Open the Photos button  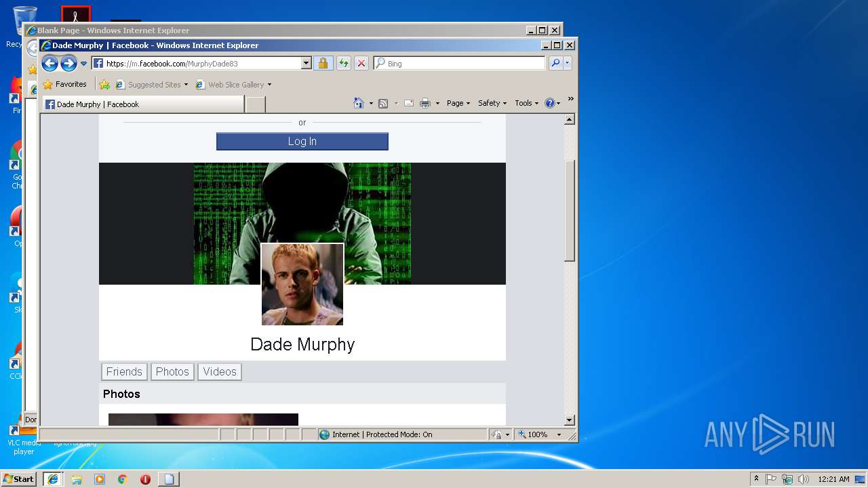pyautogui.click(x=172, y=371)
